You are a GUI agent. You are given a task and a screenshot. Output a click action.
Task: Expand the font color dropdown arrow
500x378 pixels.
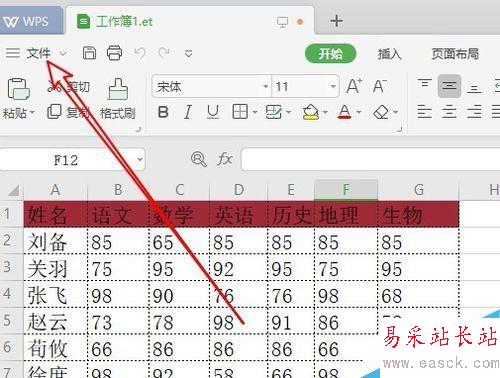[359, 112]
